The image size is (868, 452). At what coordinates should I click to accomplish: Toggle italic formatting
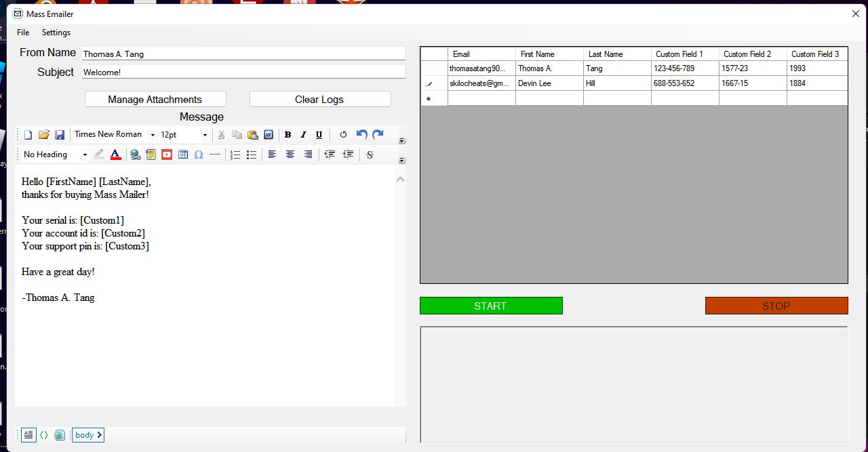pos(303,135)
